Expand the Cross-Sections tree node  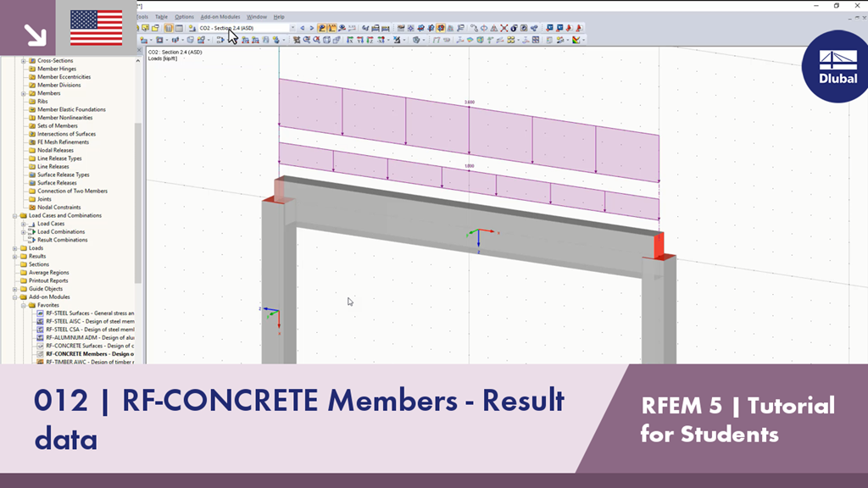[x=23, y=61]
